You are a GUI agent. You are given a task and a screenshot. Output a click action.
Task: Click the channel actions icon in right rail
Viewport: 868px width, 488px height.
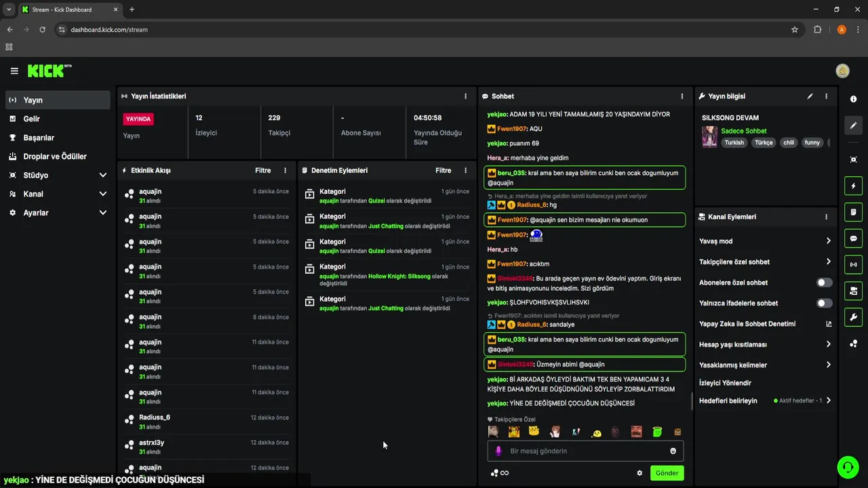[x=853, y=291]
